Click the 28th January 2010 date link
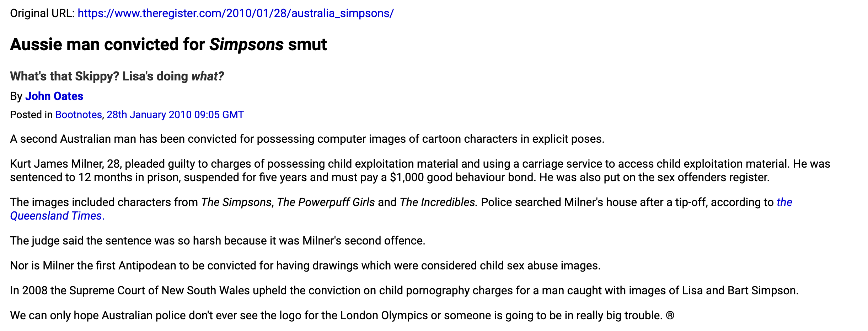 coord(175,115)
